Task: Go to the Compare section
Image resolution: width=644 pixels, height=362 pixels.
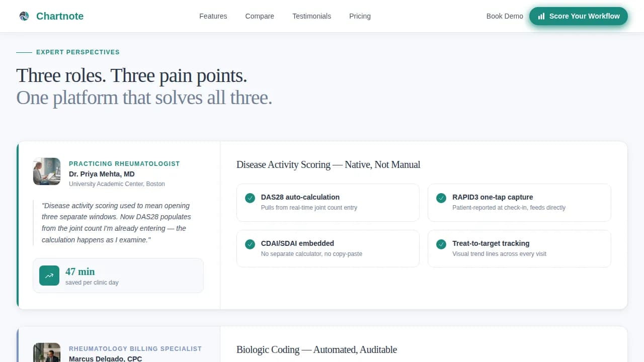Action: [260, 16]
